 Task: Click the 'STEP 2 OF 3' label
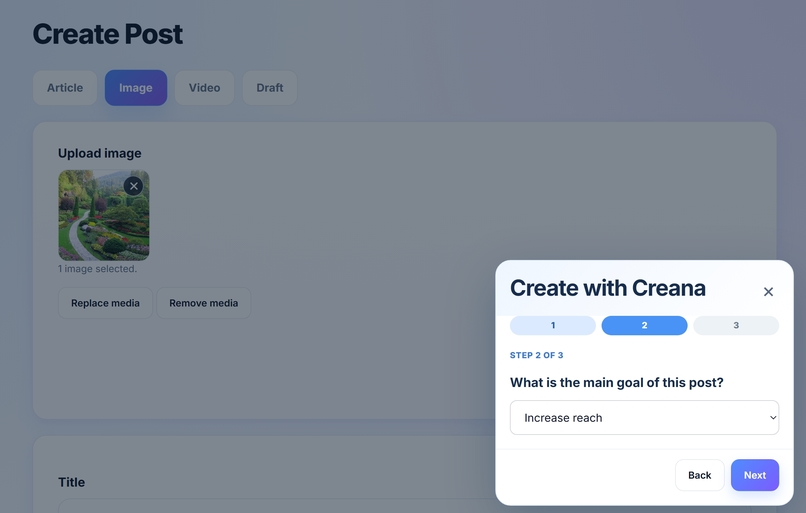[536, 355]
